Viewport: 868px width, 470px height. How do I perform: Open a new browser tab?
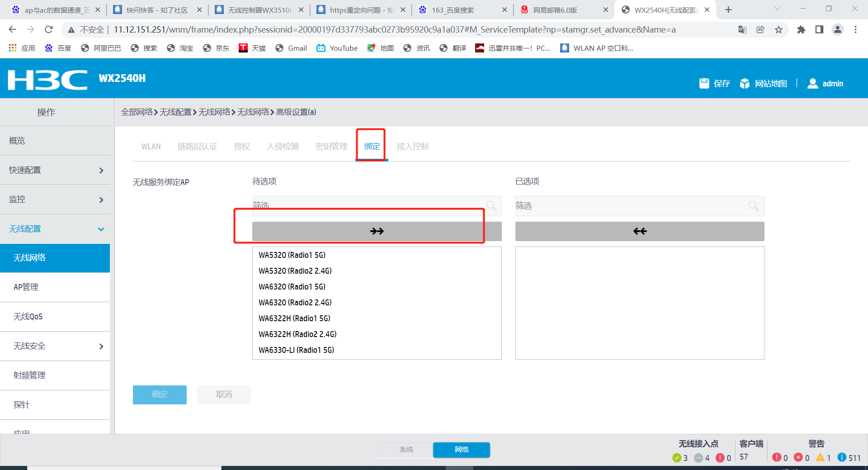coord(728,9)
